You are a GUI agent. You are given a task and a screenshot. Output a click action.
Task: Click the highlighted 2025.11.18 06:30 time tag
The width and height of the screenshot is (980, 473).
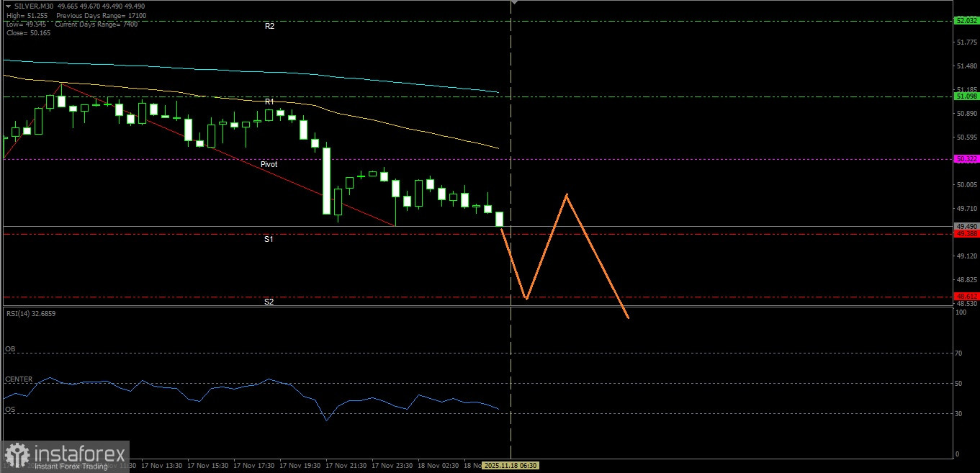[511, 466]
